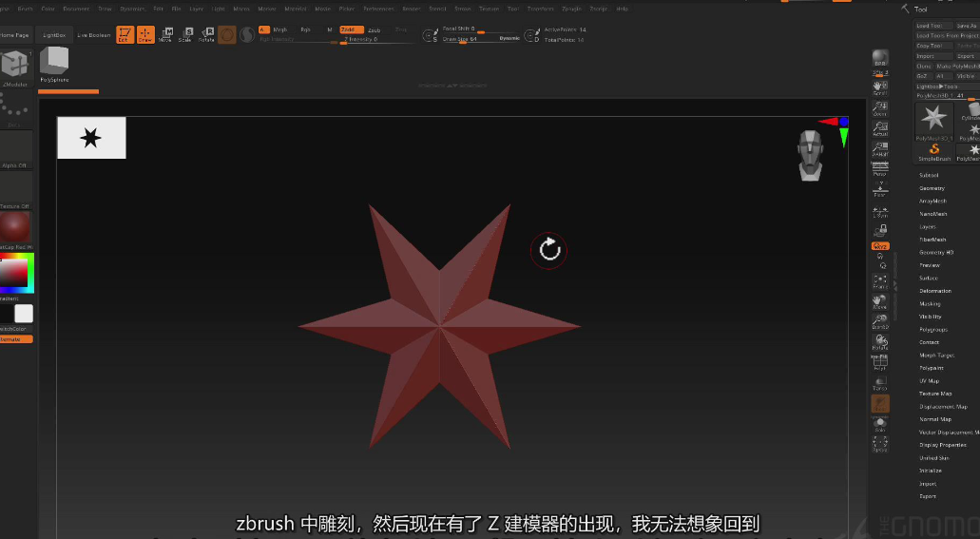Open the Home Page button
Viewport: 980px width, 539px height.
coord(15,35)
